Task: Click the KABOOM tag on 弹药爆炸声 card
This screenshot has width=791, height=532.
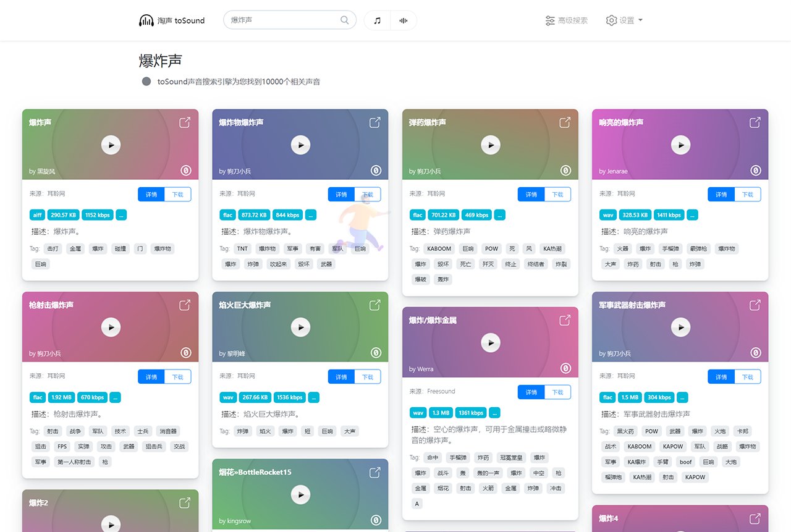Action: pos(439,248)
